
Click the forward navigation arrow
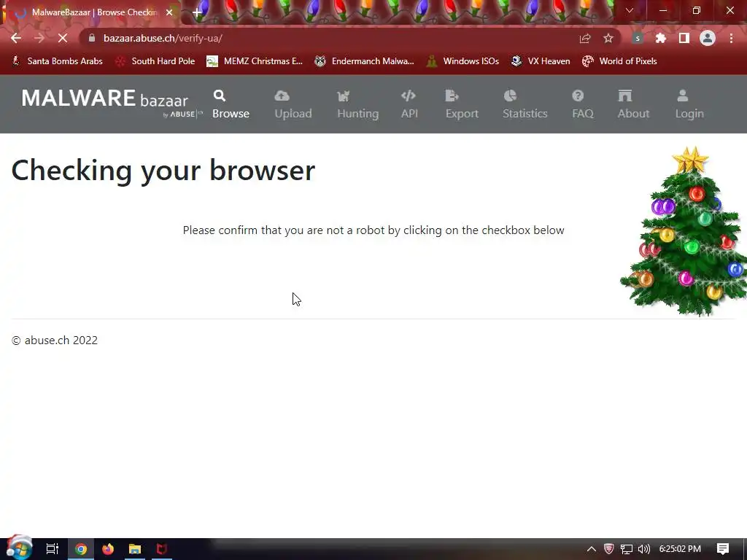39,38
